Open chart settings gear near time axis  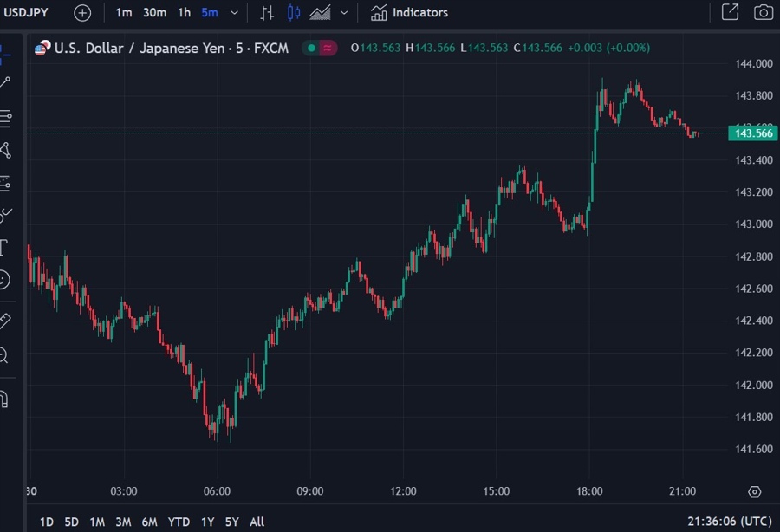[x=754, y=492]
